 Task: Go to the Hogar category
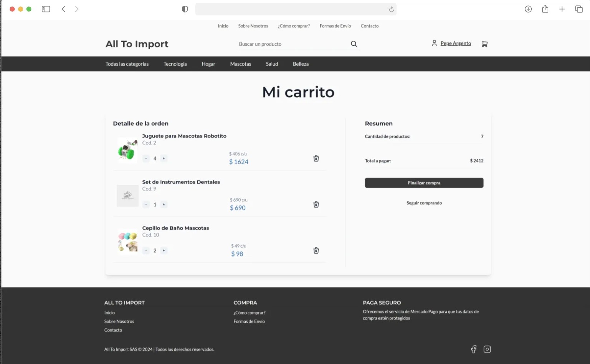pos(208,64)
